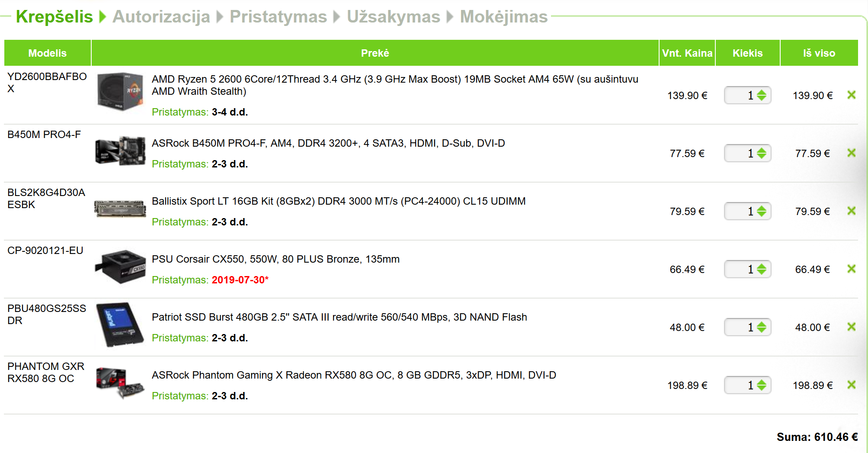The image size is (868, 453).
Task: Go to Pristatymas checkout step
Action: coord(278,17)
